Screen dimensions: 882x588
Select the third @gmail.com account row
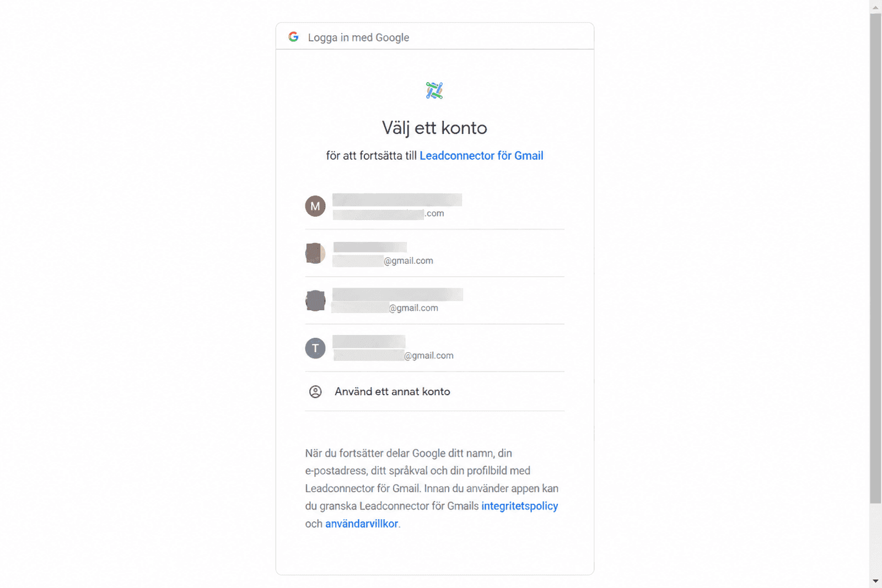pyautogui.click(x=435, y=301)
